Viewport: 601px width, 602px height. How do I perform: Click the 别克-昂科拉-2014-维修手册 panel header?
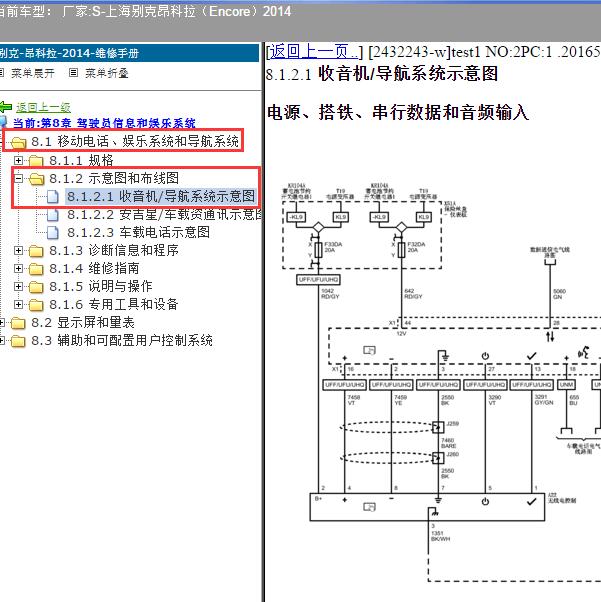pyautogui.click(x=129, y=53)
